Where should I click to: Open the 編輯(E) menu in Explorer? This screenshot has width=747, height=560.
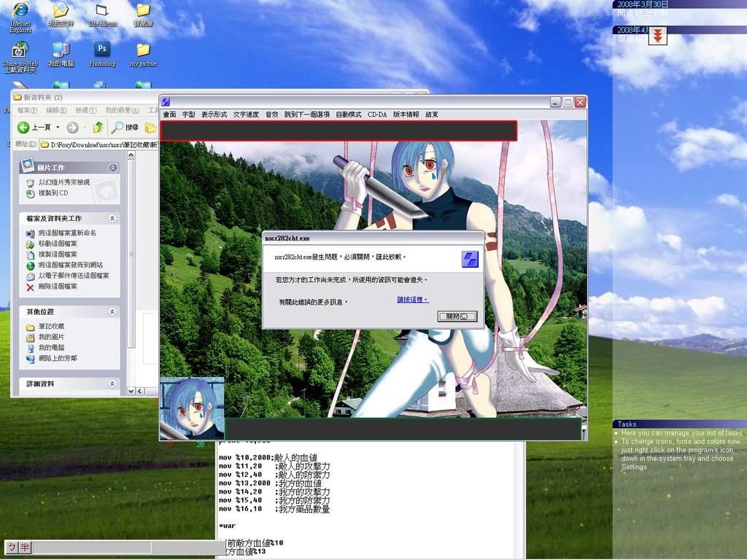click(56, 111)
